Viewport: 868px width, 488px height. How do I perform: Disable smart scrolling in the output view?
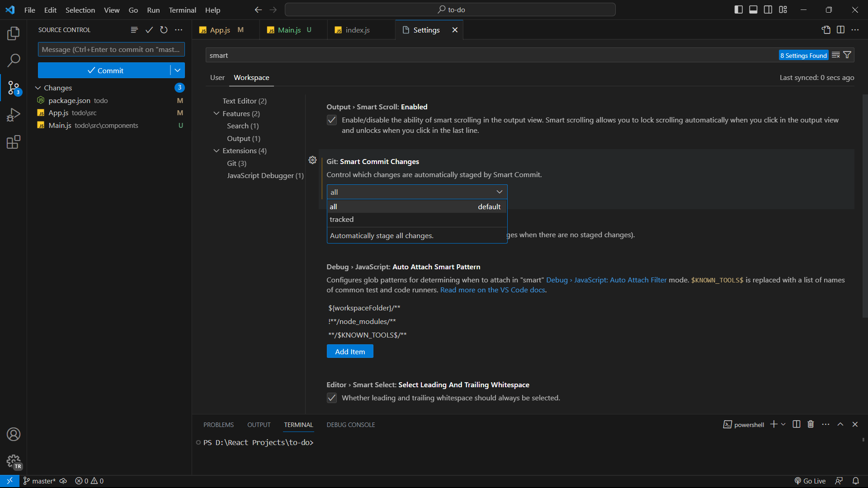click(x=332, y=120)
